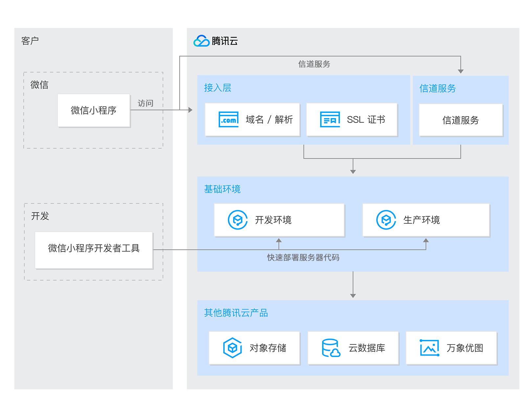Click the 万象优图 label

(x=465, y=348)
